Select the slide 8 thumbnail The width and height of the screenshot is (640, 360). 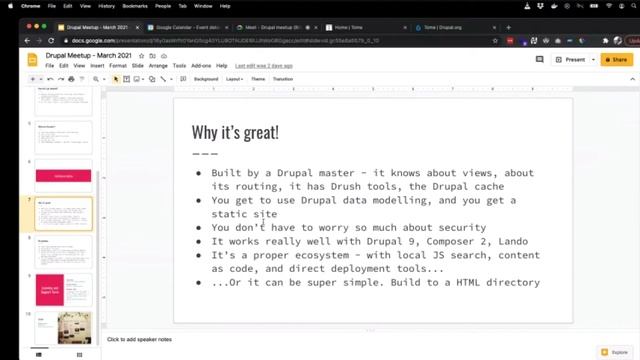(x=64, y=252)
